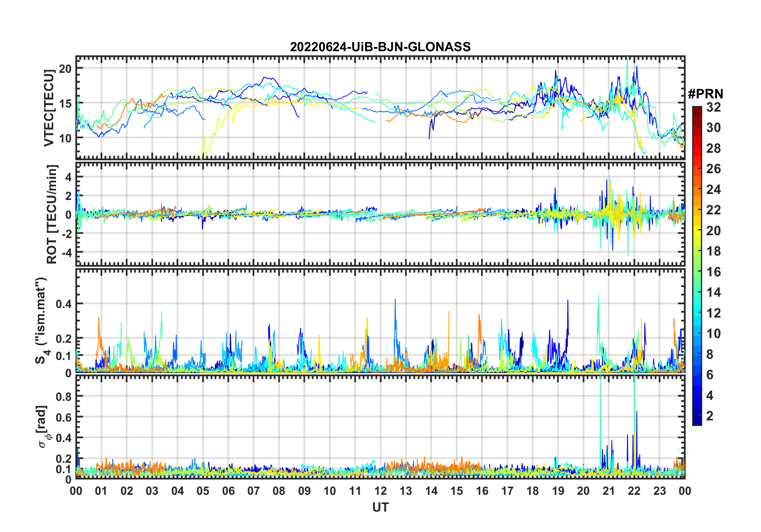This screenshot has width=761, height=532.
Task: Click colorbar tick label 8
Action: click(x=710, y=354)
